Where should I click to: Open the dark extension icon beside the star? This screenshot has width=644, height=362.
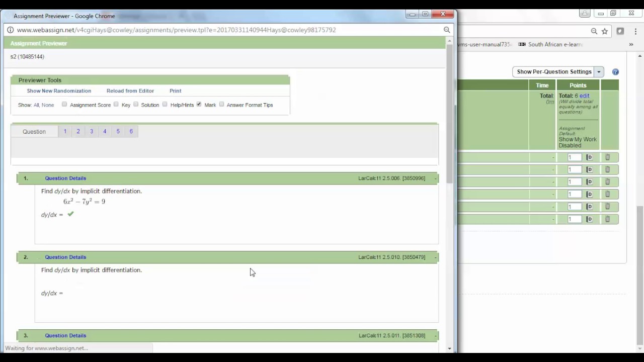point(620,31)
